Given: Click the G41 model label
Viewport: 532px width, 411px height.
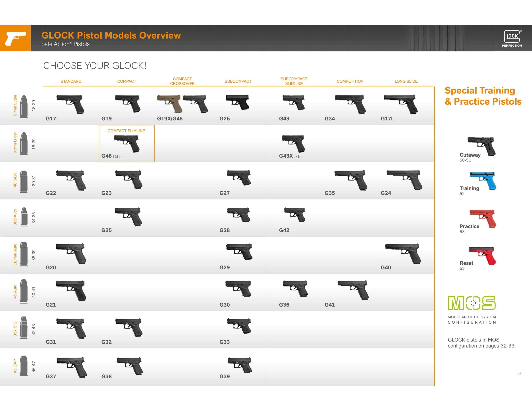Looking at the screenshot, I should [330, 305].
